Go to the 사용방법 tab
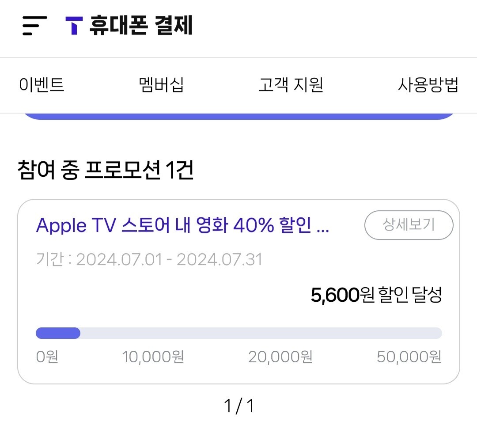The image size is (477, 448). click(x=428, y=84)
